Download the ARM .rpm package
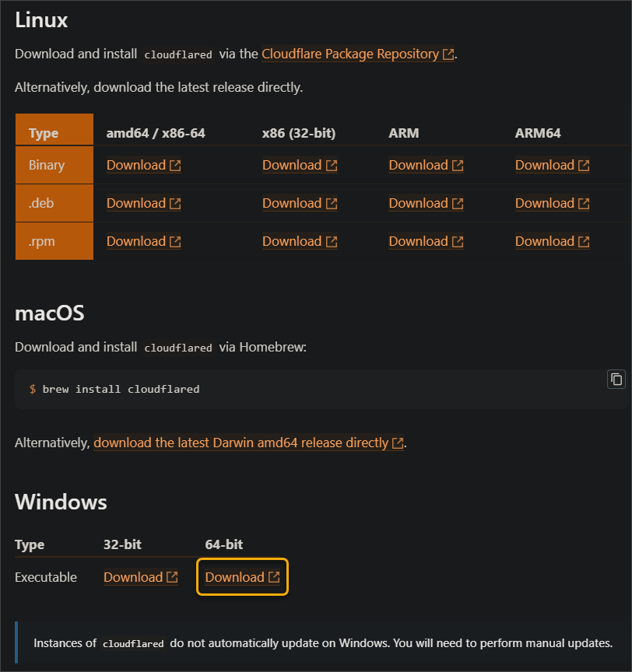Viewport: 632px width, 672px height. tap(426, 241)
